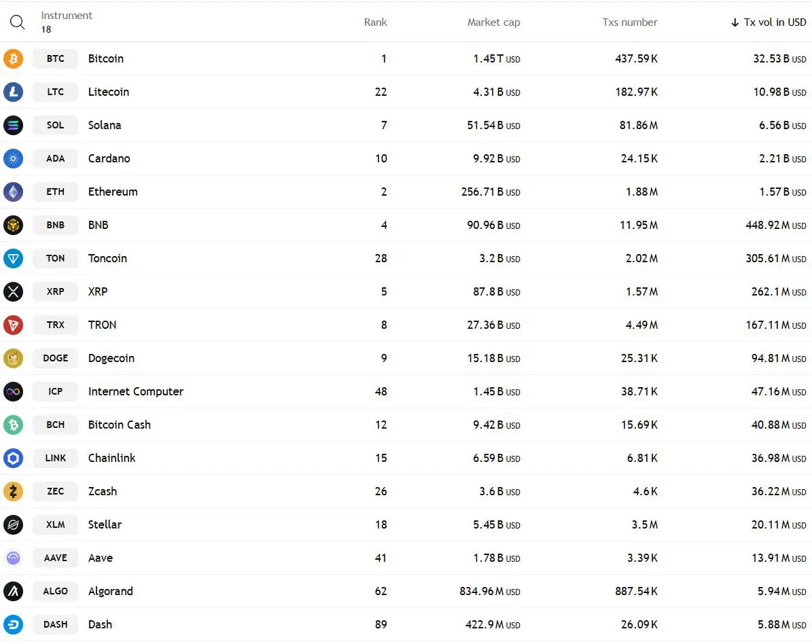The width and height of the screenshot is (812, 644).
Task: Click the Bitcoin orange logo icon
Action: pos(14,58)
